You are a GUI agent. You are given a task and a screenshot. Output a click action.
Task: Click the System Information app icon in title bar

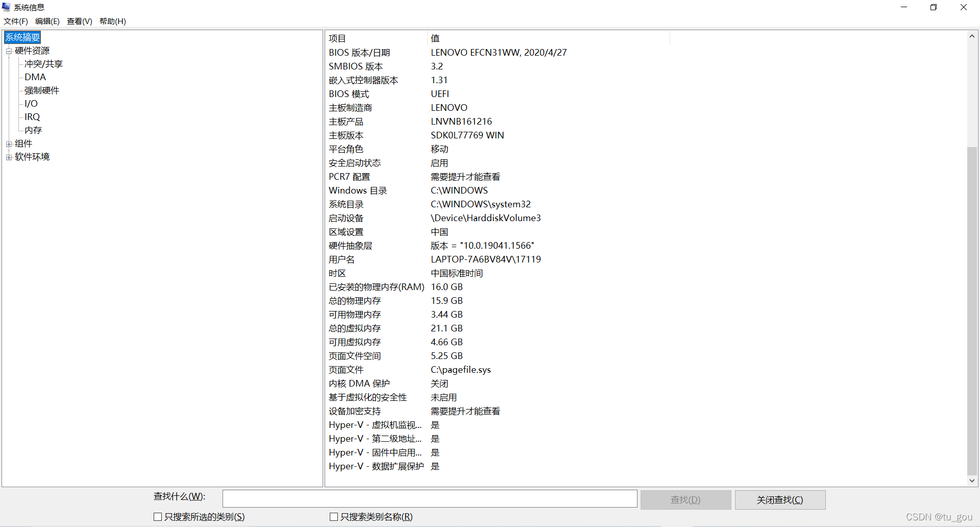(x=6, y=7)
